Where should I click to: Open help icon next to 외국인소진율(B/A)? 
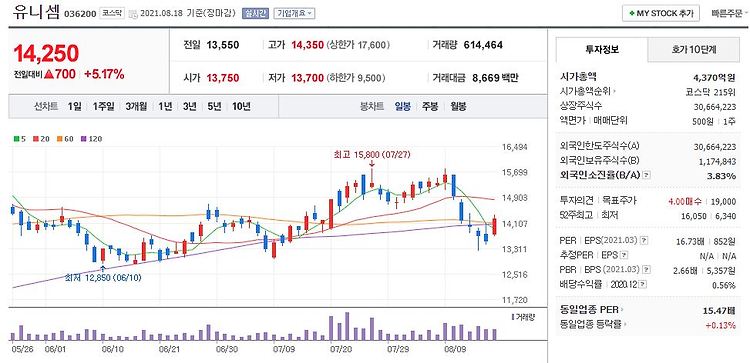point(646,176)
